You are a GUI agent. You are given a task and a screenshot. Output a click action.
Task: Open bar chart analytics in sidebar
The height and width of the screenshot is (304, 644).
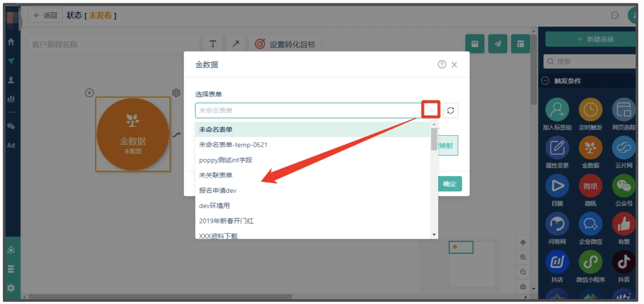11,99
